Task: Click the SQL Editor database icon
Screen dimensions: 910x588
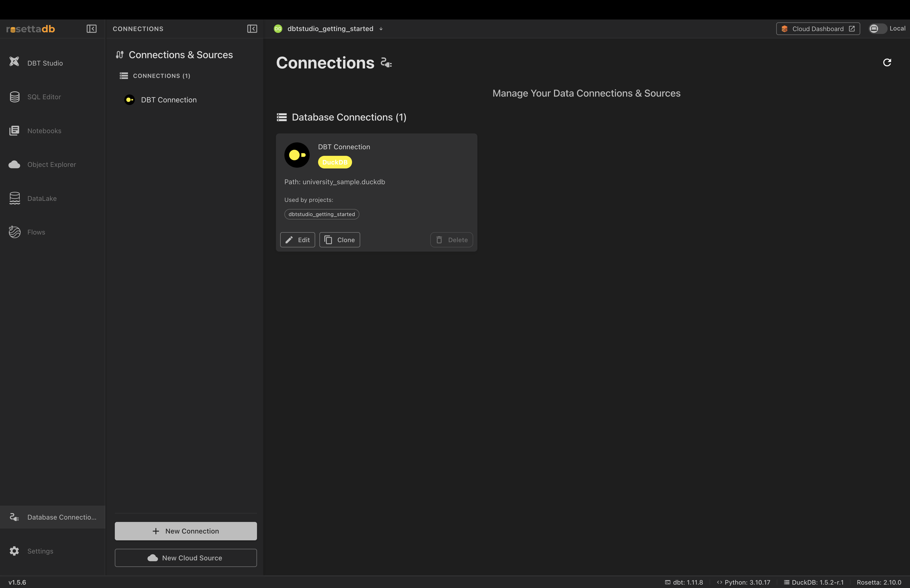Action: click(x=14, y=97)
